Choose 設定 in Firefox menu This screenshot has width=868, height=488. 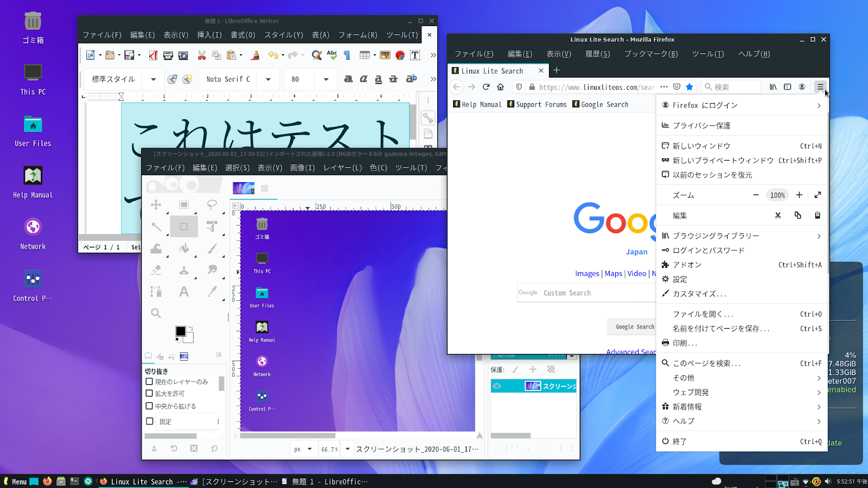[x=742, y=279]
